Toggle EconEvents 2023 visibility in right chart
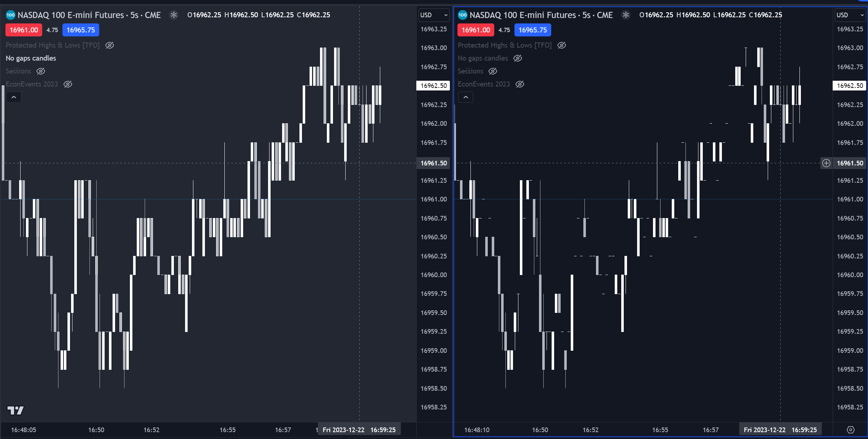This screenshot has width=868, height=439. pos(520,84)
